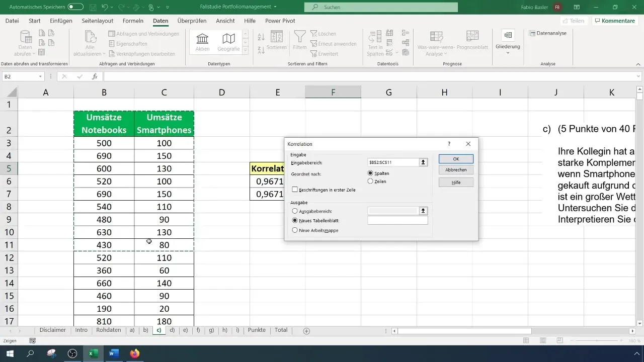
Task: Switch to the Formeln ribbon tab
Action: tap(133, 21)
